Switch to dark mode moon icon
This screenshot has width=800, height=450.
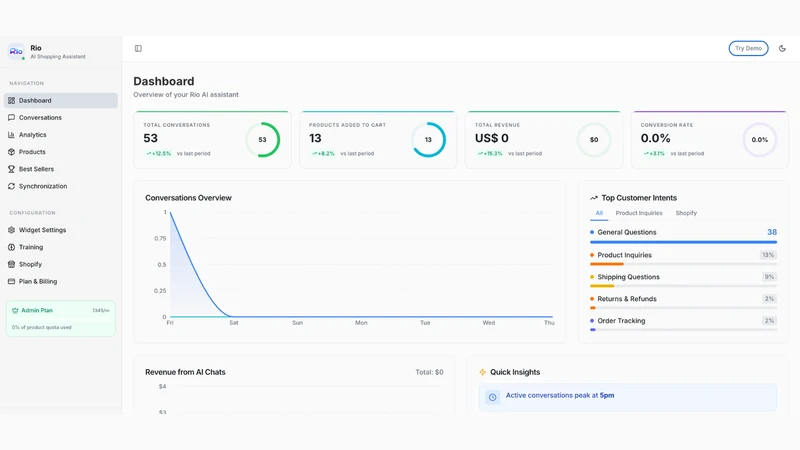point(782,48)
